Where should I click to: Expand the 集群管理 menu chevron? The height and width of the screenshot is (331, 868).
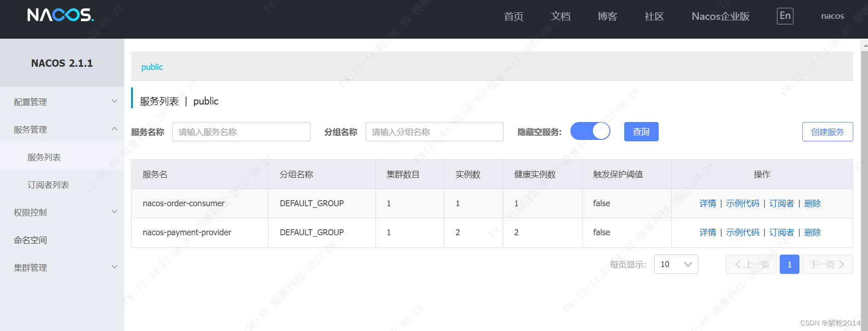coord(115,267)
